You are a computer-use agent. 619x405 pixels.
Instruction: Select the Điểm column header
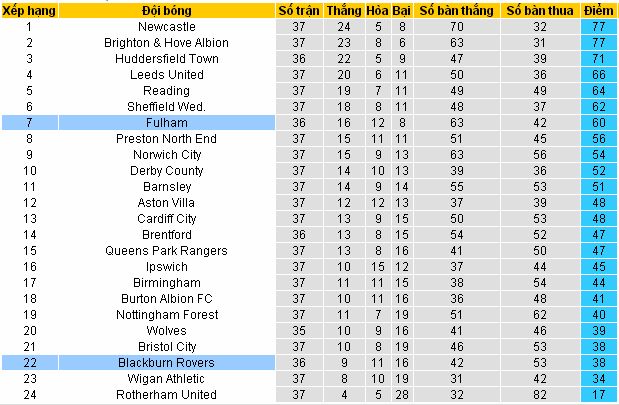point(598,11)
